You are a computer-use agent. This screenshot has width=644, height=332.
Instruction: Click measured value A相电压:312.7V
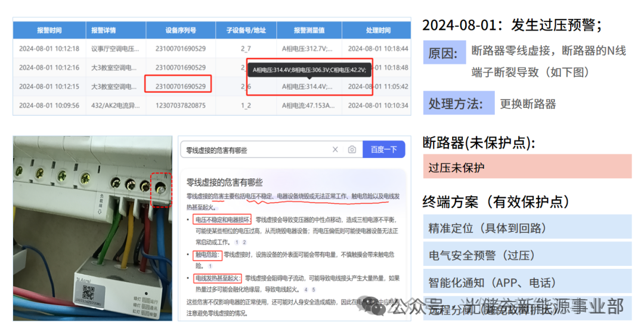point(307,48)
